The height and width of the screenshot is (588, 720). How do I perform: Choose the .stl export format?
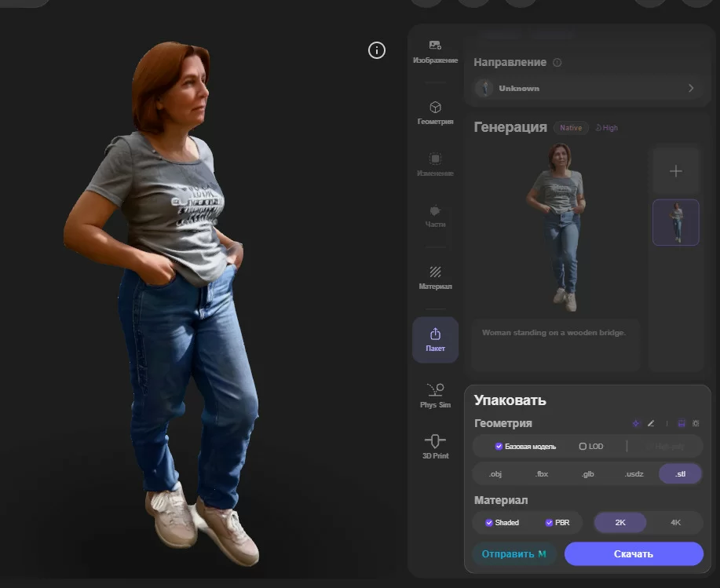click(x=680, y=473)
